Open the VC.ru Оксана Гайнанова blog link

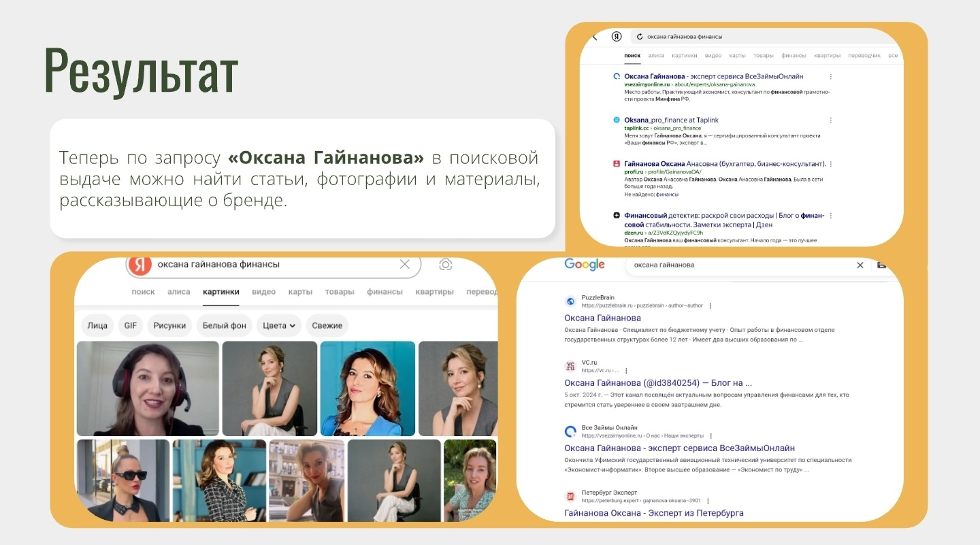(658, 382)
